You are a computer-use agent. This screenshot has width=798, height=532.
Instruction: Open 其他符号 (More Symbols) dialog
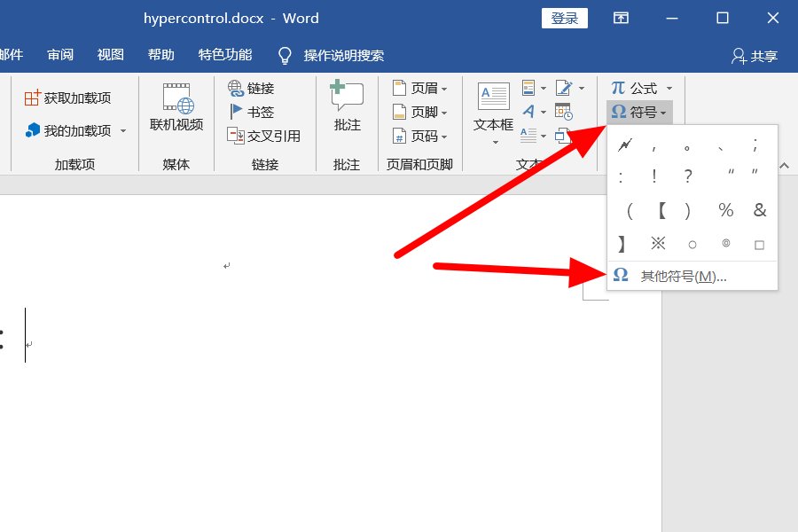683,275
